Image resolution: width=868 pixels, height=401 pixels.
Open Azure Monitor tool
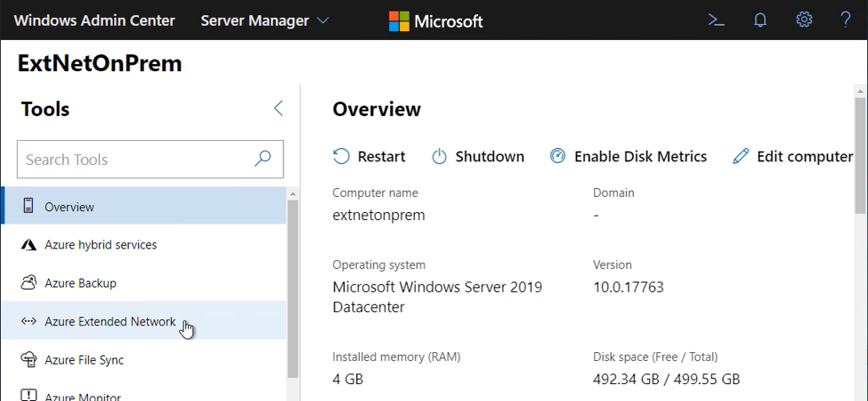point(83,396)
